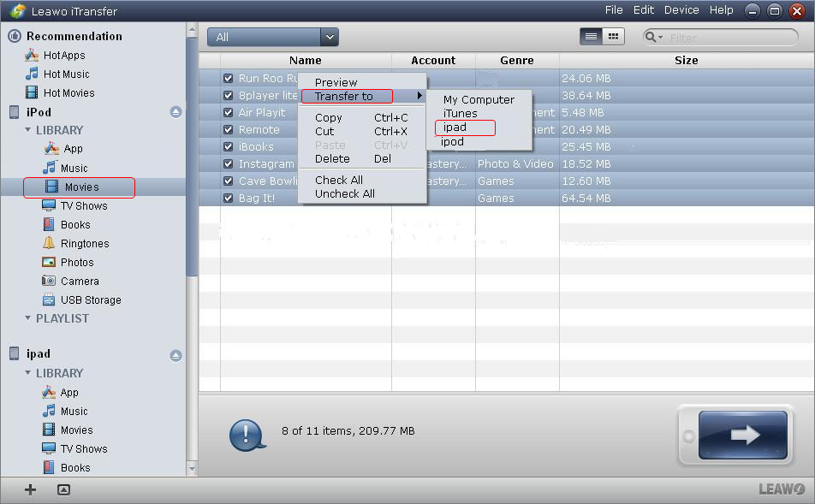The image size is (815, 504).
Task: Select the iPod device icon
Action: click(x=15, y=112)
